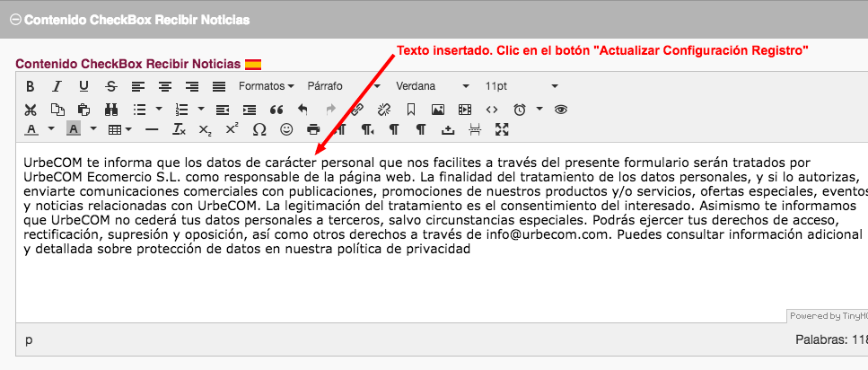
Task: Toggle italic formatting
Action: pyautogui.click(x=57, y=86)
